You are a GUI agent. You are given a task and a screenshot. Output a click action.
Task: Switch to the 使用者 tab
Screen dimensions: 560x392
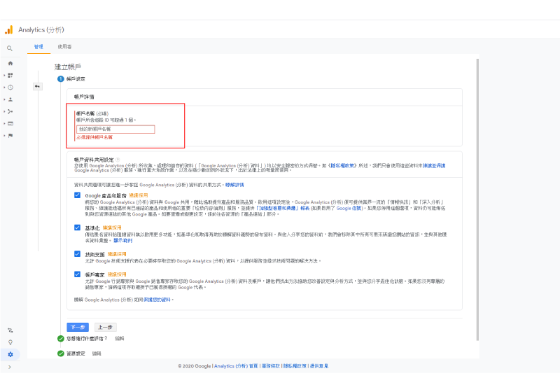(64, 47)
